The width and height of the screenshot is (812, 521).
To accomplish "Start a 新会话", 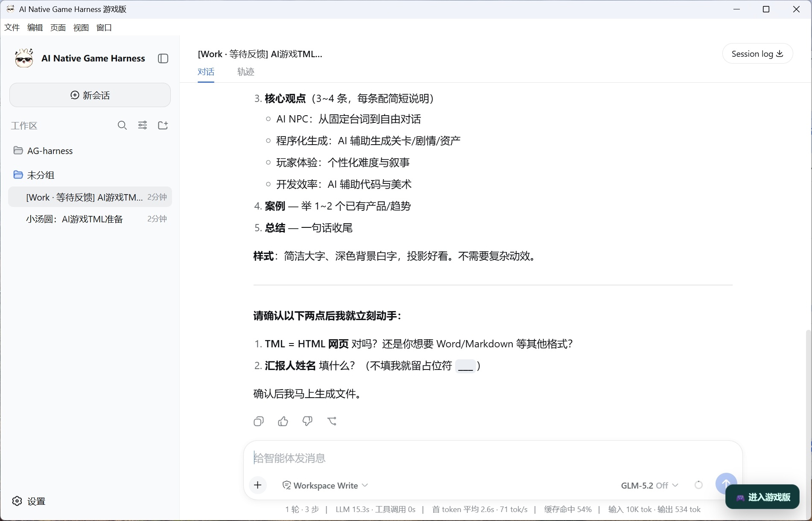I will pos(90,95).
